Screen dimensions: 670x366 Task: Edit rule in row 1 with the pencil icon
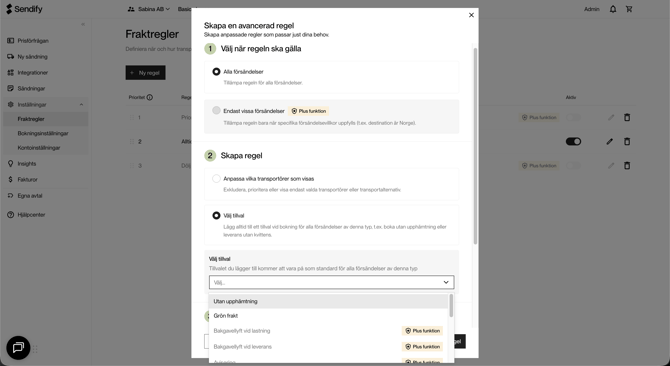pyautogui.click(x=611, y=117)
